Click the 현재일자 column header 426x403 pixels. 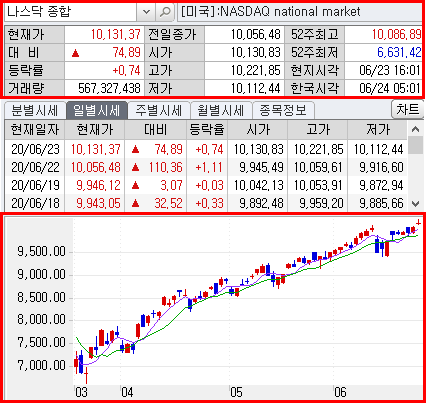point(35,130)
